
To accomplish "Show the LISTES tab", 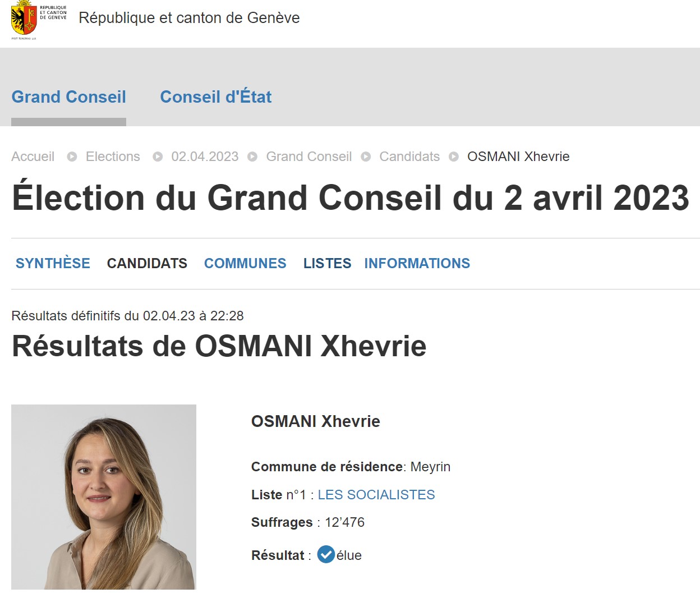I will click(327, 263).
